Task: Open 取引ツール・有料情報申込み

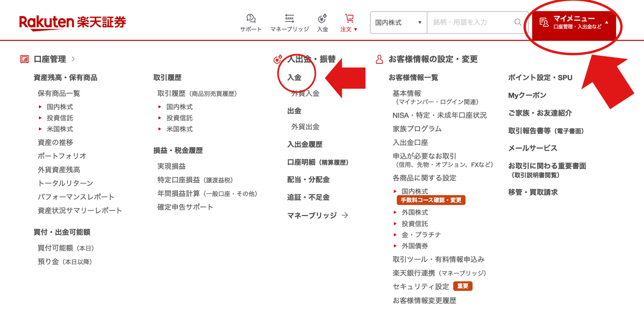Action: click(439, 259)
